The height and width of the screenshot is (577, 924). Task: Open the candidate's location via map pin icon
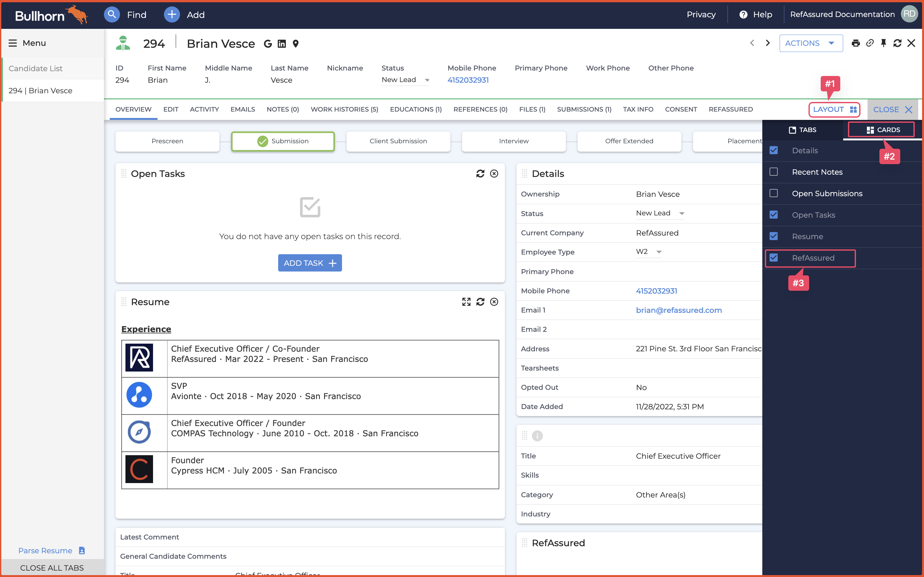[295, 44]
